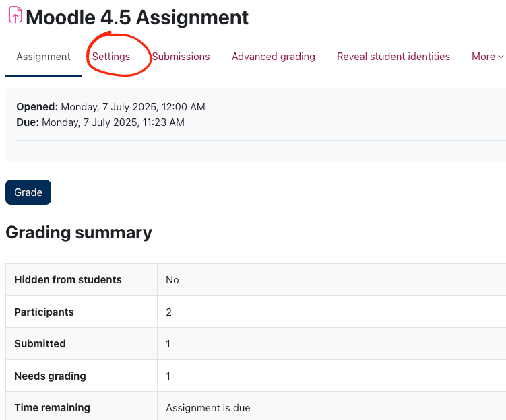
Task: Open the Settings tab
Action: 111,57
